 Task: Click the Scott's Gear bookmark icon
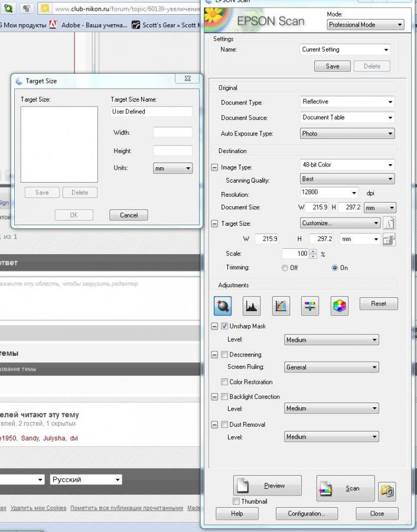[136, 25]
